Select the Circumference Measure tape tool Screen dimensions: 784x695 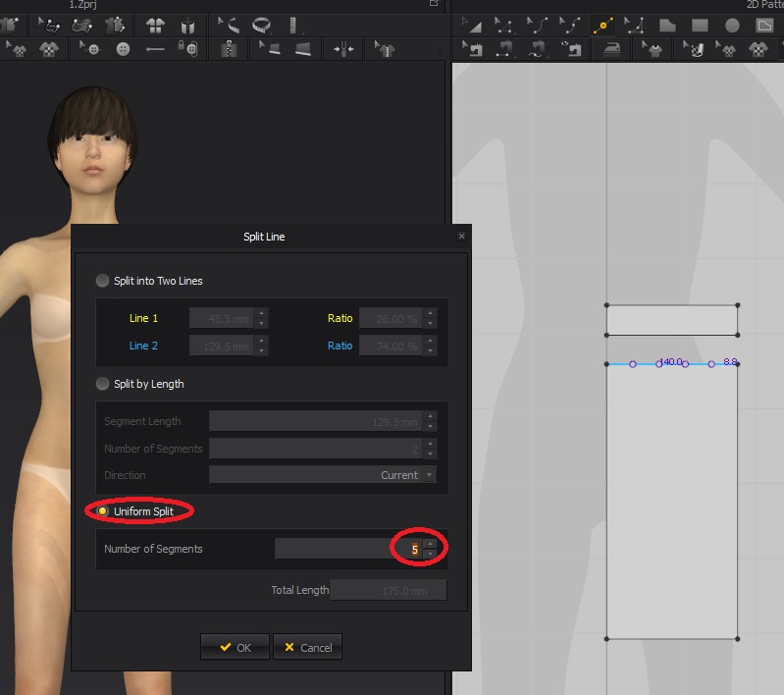[x=262, y=25]
